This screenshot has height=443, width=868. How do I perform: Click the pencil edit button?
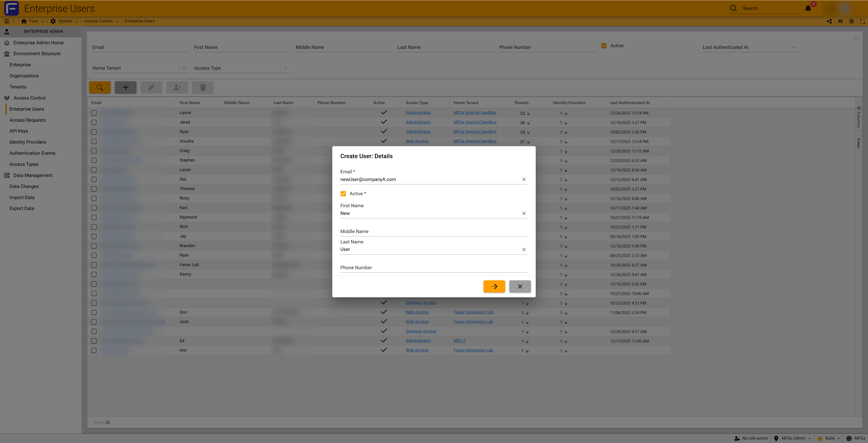pos(151,87)
